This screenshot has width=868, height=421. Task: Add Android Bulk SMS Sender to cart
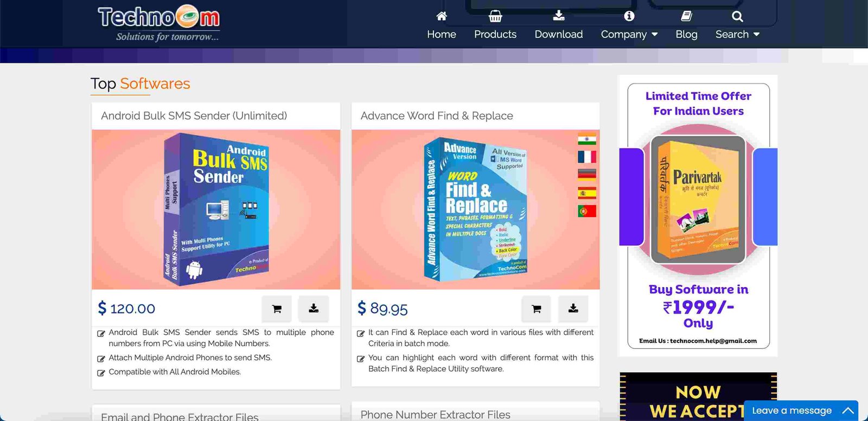point(277,309)
